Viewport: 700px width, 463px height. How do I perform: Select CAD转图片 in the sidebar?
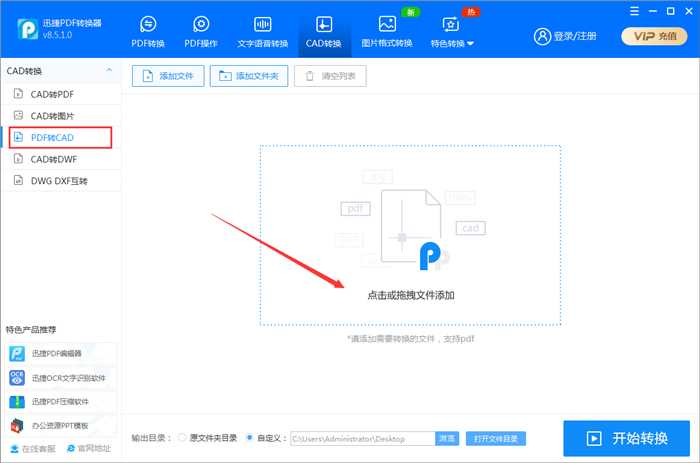61,116
